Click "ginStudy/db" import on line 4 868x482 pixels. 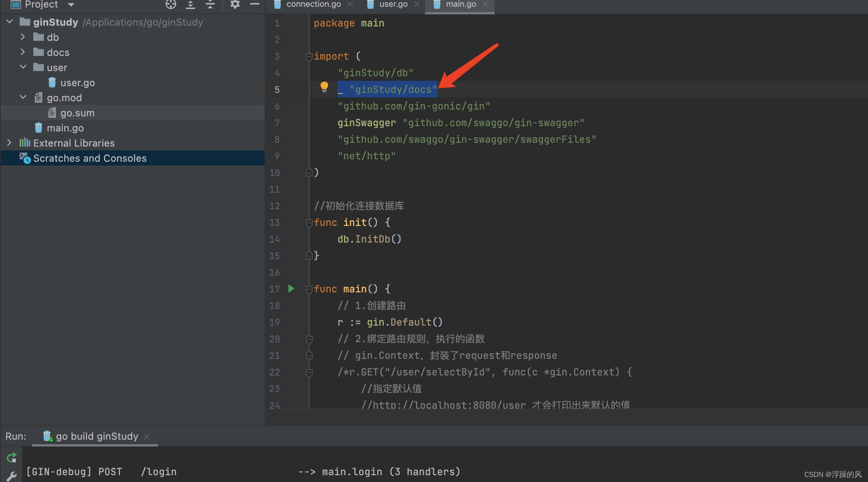tap(375, 73)
